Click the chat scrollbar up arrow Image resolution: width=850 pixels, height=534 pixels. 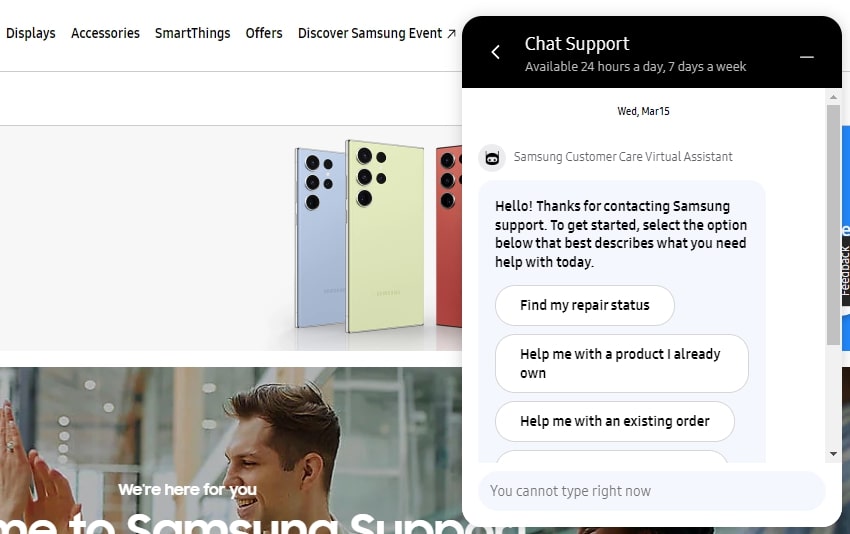click(x=833, y=97)
